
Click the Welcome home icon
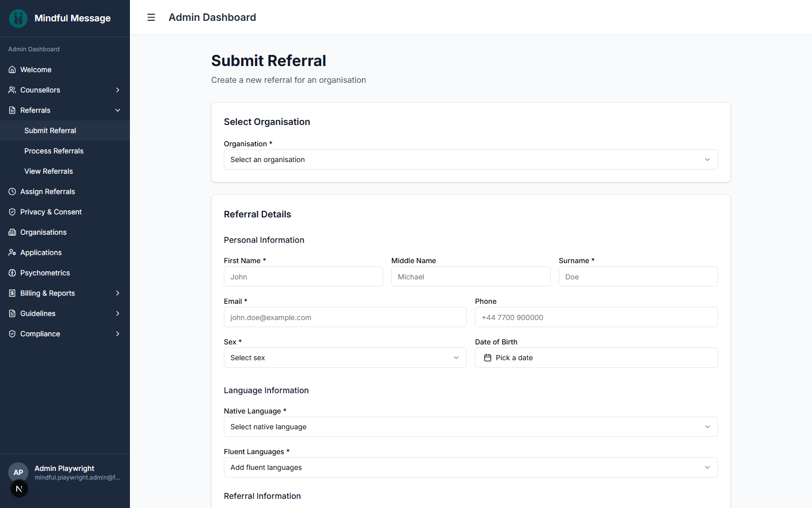[x=12, y=70]
